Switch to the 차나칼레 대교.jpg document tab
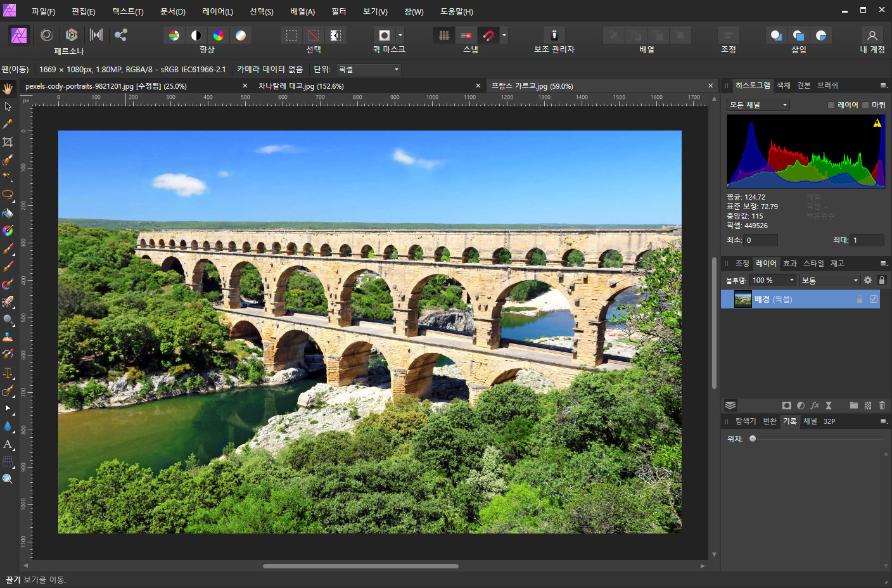The image size is (892, 588). coord(301,86)
